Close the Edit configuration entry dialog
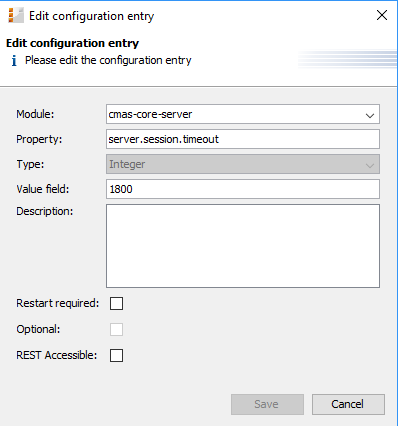The image size is (398, 426). click(382, 15)
